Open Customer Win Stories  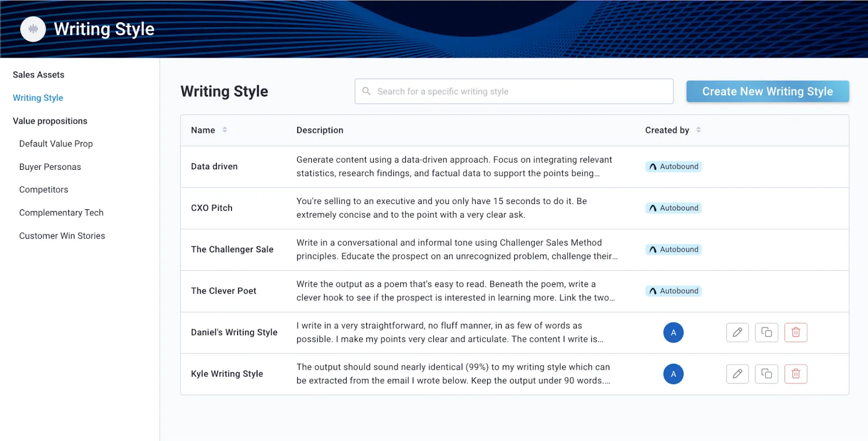click(62, 236)
